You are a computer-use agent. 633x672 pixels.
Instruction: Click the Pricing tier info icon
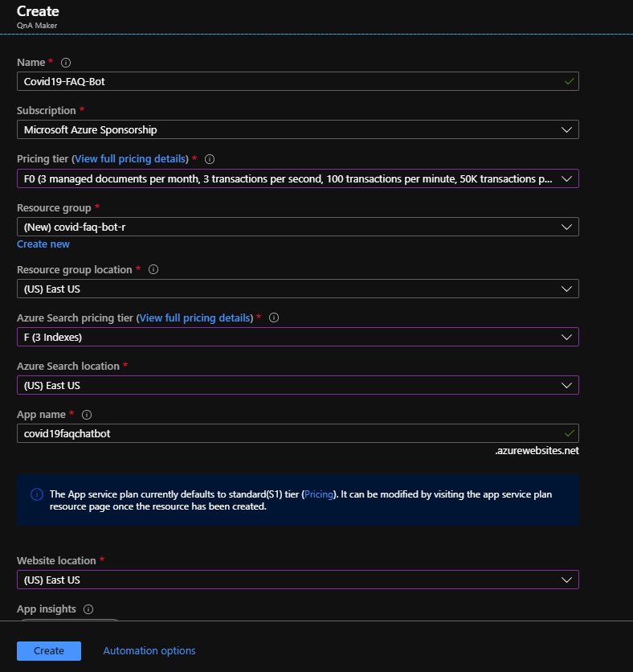(x=210, y=159)
